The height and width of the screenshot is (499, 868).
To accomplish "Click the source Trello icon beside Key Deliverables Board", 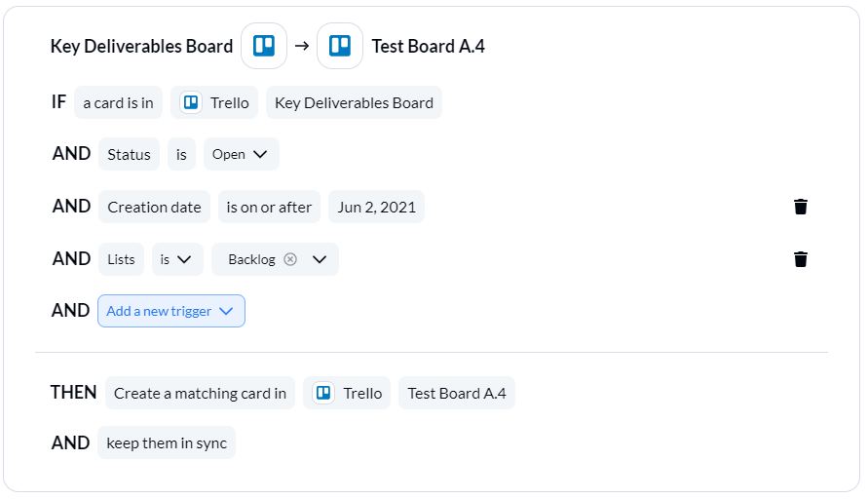I will coord(264,46).
